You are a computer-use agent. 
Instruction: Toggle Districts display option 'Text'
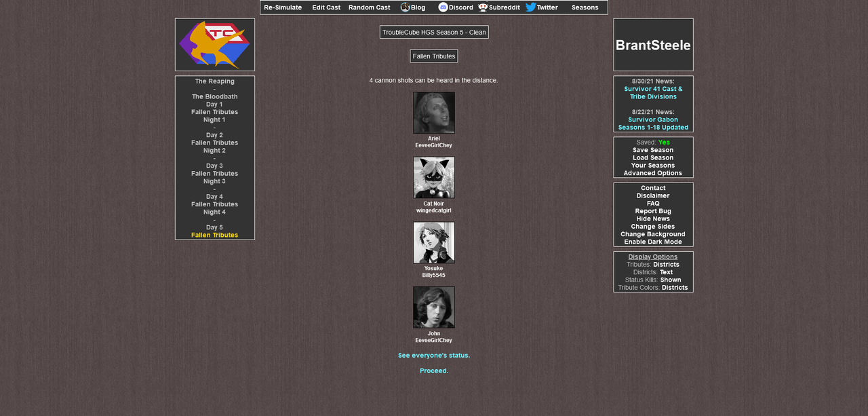[667, 272]
